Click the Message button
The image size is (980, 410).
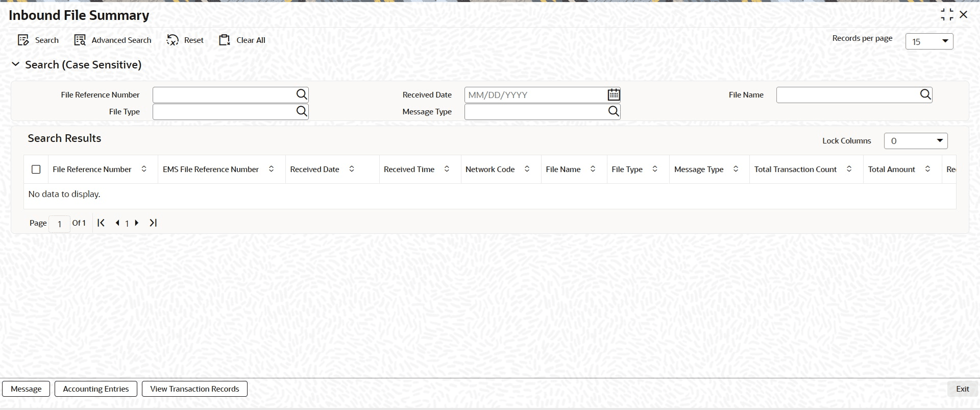[26, 389]
